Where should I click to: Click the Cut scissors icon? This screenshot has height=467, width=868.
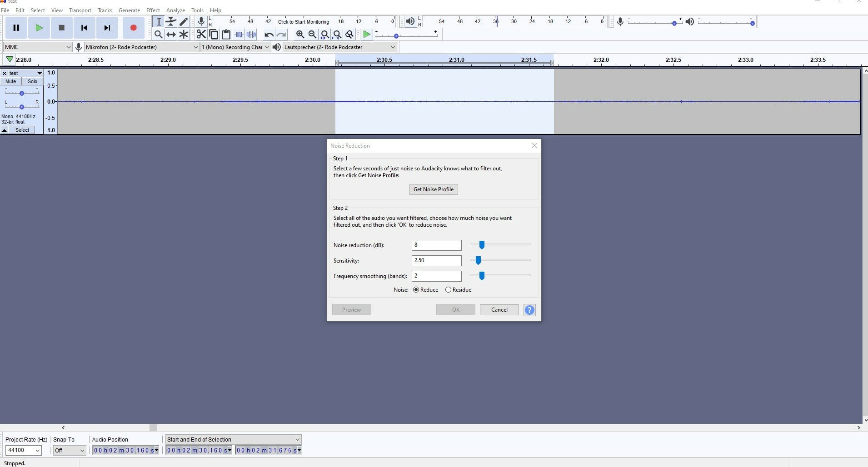coord(201,34)
